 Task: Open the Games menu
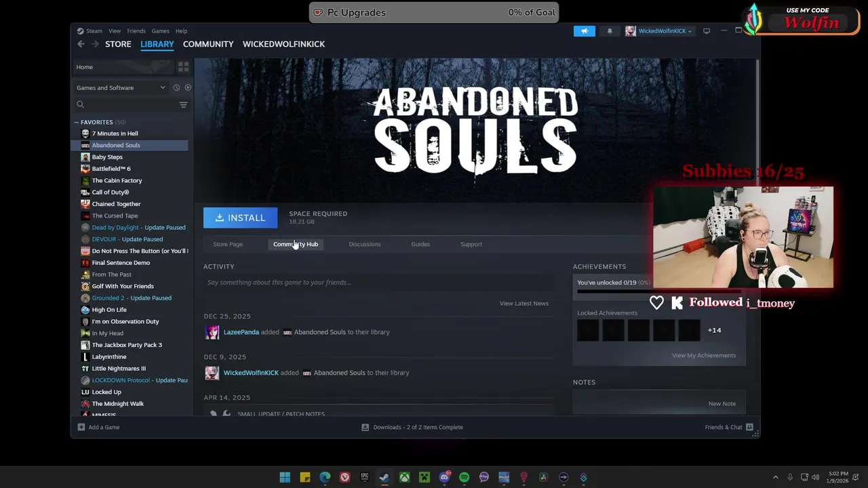pos(161,30)
